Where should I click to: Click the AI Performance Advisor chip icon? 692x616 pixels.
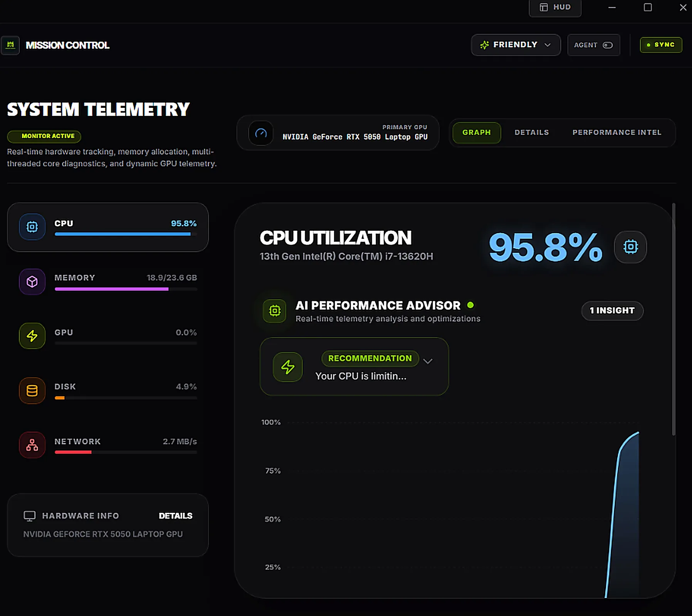coord(275,311)
